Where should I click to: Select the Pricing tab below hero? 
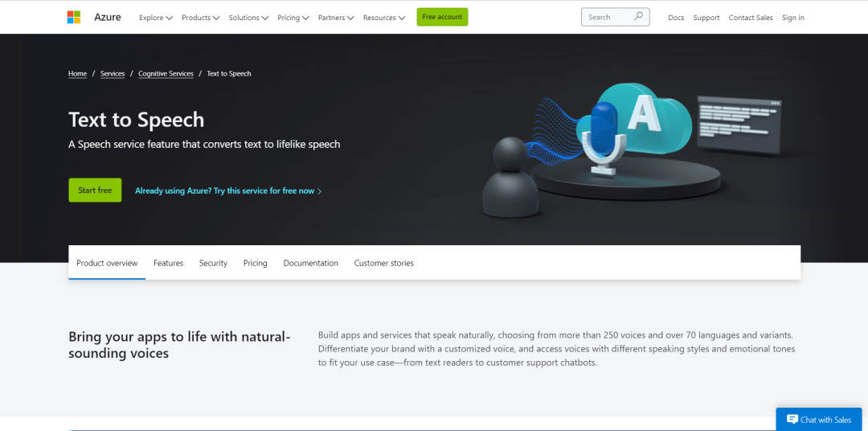point(256,263)
